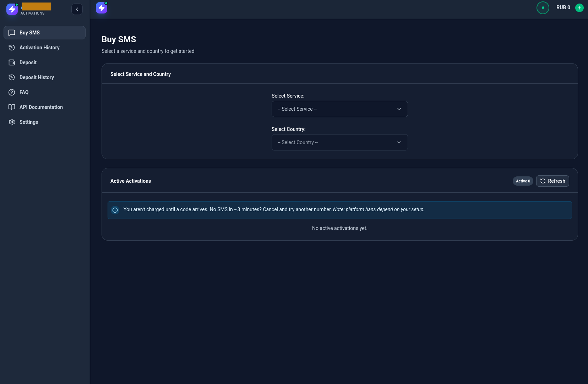Collapse the sidebar with the chevron button

[x=77, y=9]
